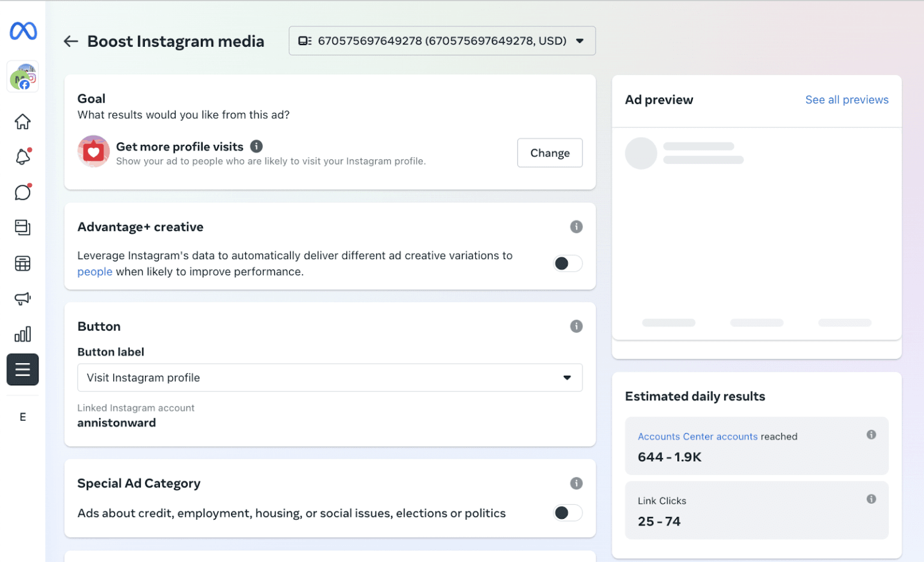
Task: Click the Meta logo icon
Action: [23, 31]
